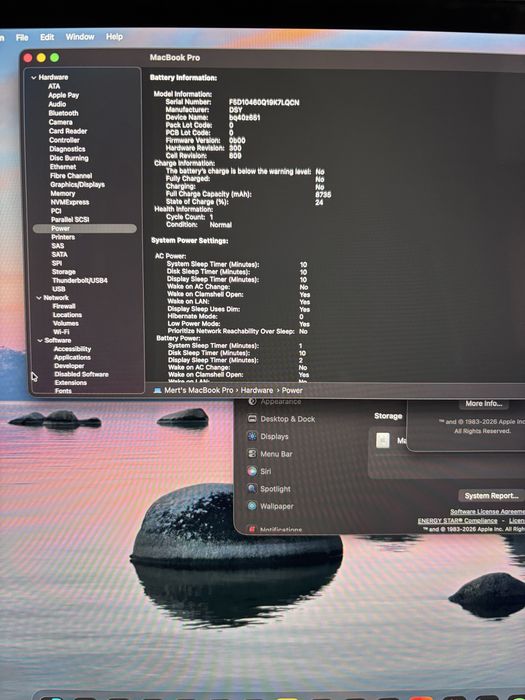Screen dimensions: 525x700
Task: Collapse the Software section in sidebar
Action: pyautogui.click(x=40, y=341)
